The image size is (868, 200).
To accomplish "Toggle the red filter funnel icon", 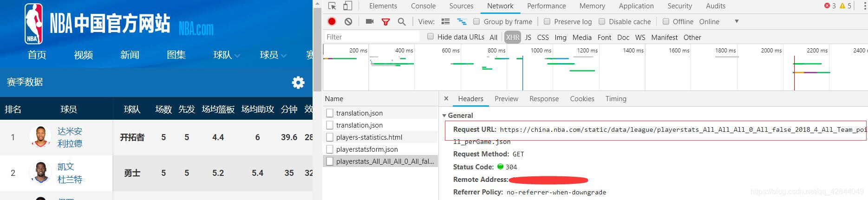I will 385,21.
